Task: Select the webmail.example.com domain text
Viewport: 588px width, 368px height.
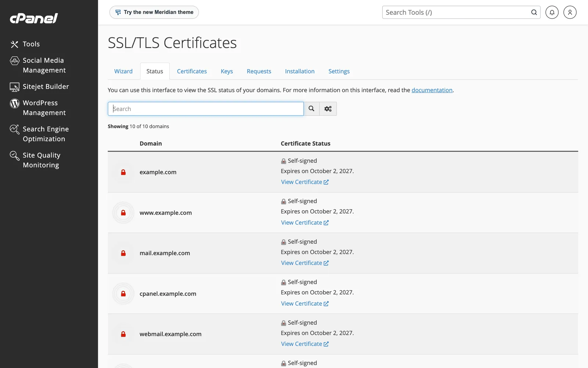Action: coord(171,334)
